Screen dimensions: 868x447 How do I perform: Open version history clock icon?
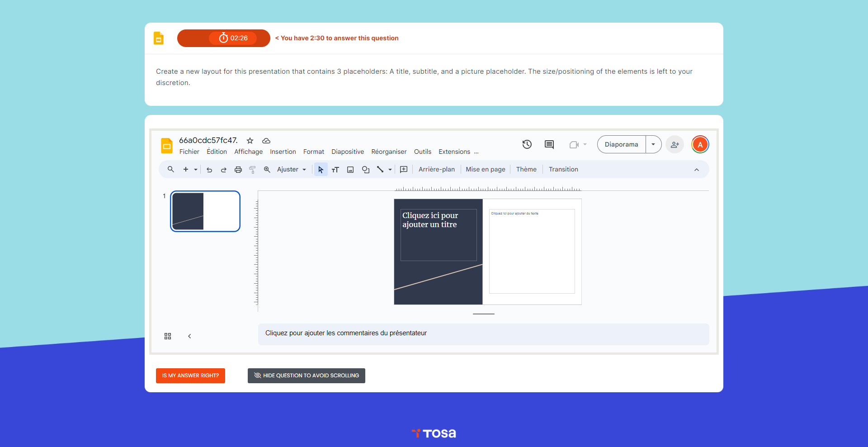[527, 144]
